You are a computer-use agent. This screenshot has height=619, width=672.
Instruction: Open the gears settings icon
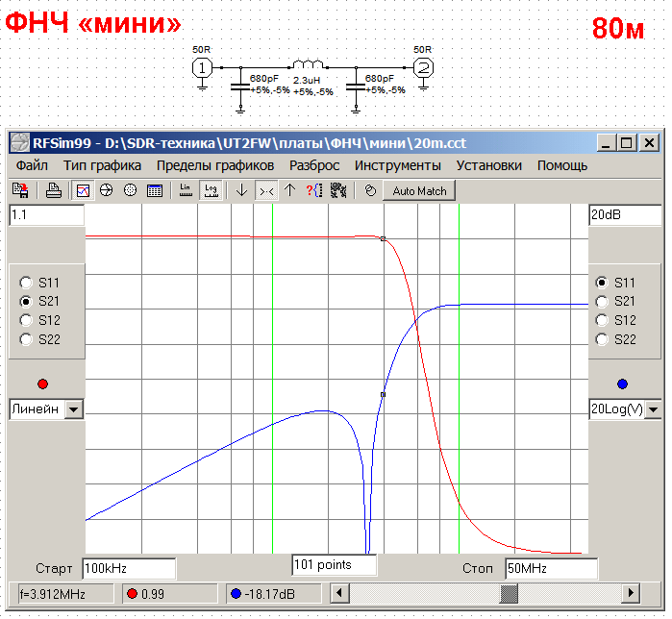[338, 190]
